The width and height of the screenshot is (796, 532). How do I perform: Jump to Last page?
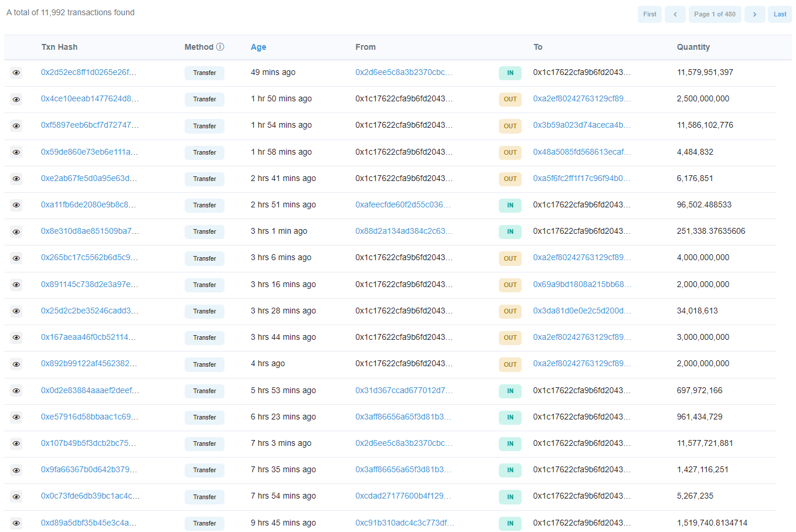[780, 14]
